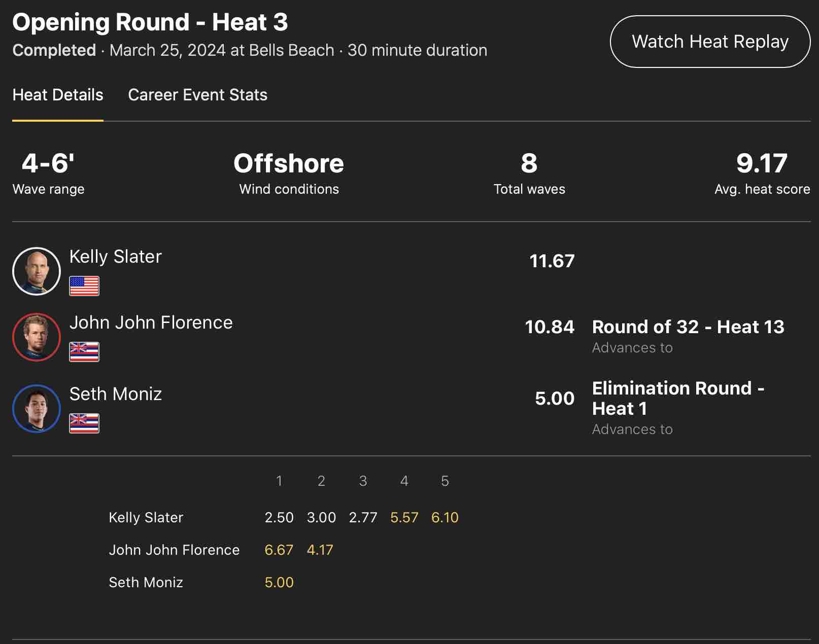819x644 pixels.
Task: Click John John Florence's name in results
Action: 151,323
